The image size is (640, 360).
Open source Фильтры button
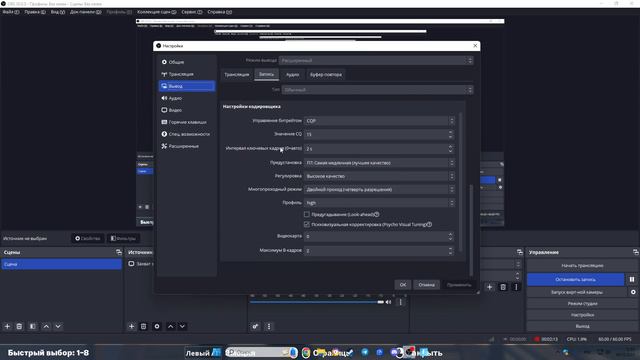[x=123, y=238]
